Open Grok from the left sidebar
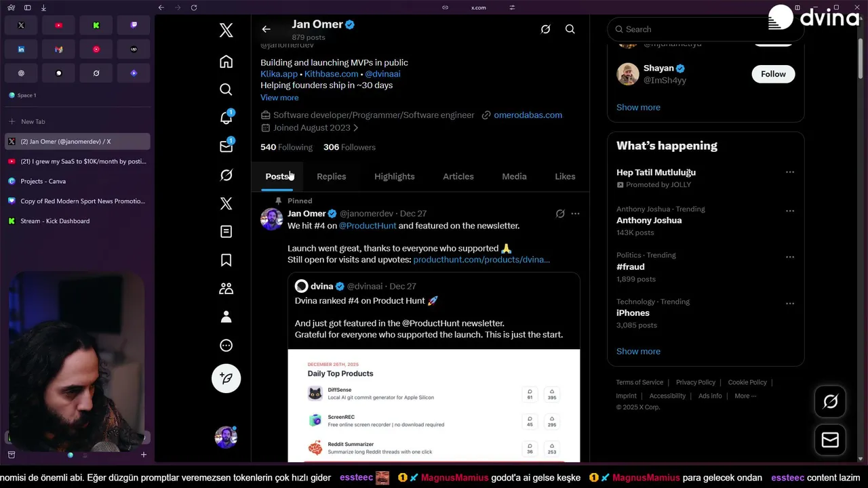Screen dimensions: 868x488 point(226,175)
